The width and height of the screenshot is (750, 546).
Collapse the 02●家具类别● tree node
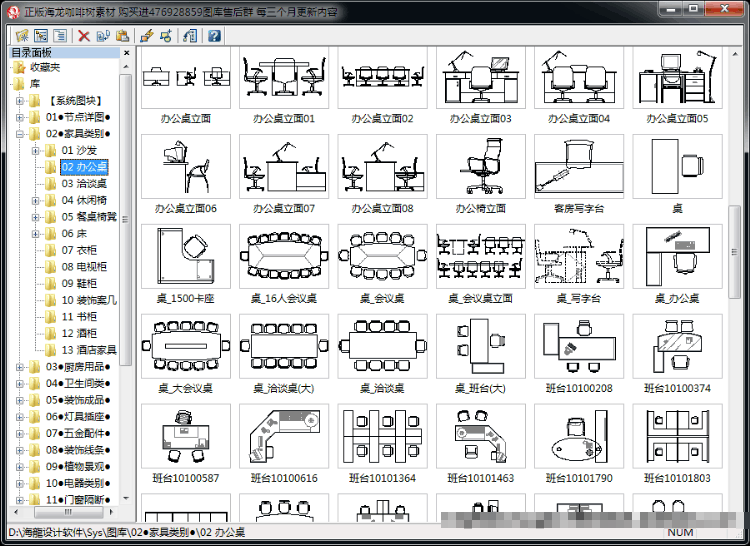pyautogui.click(x=20, y=134)
